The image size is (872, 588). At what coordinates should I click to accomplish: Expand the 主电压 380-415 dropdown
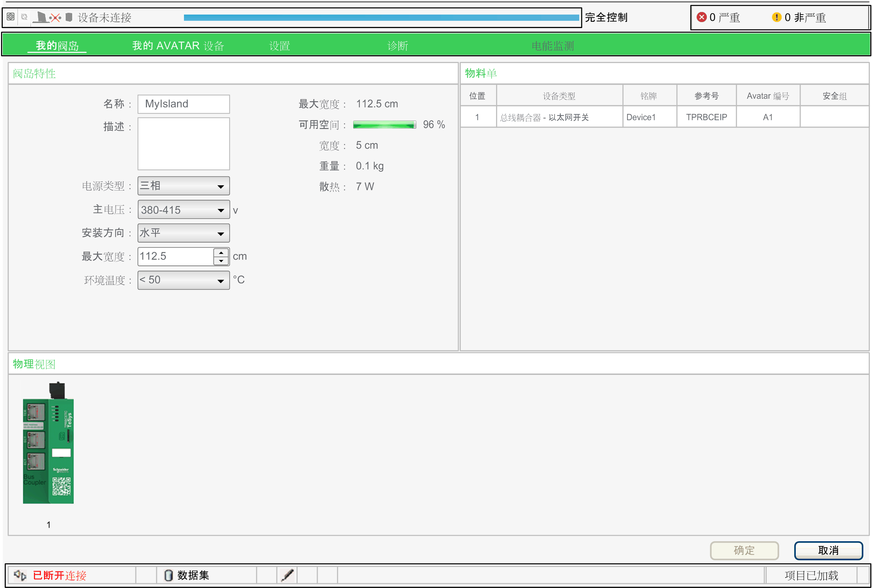[x=183, y=210]
